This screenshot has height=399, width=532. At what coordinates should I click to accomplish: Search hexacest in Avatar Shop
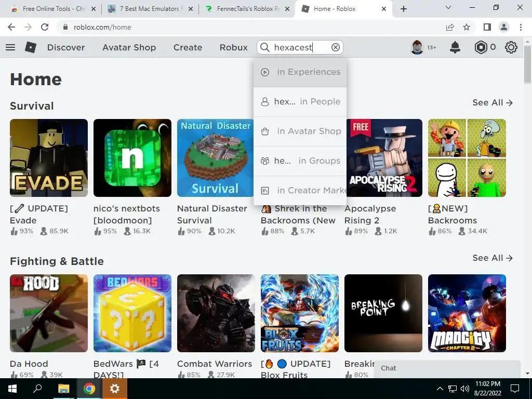(x=300, y=131)
